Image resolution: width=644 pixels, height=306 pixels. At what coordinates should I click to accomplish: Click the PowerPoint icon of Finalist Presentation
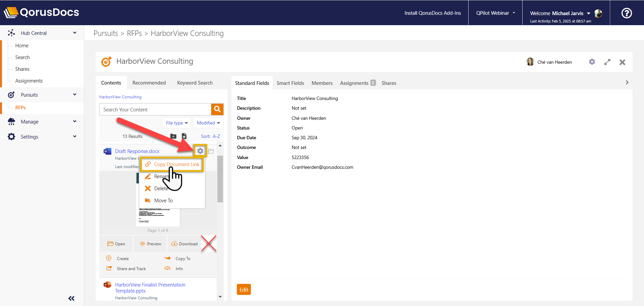coord(107,285)
